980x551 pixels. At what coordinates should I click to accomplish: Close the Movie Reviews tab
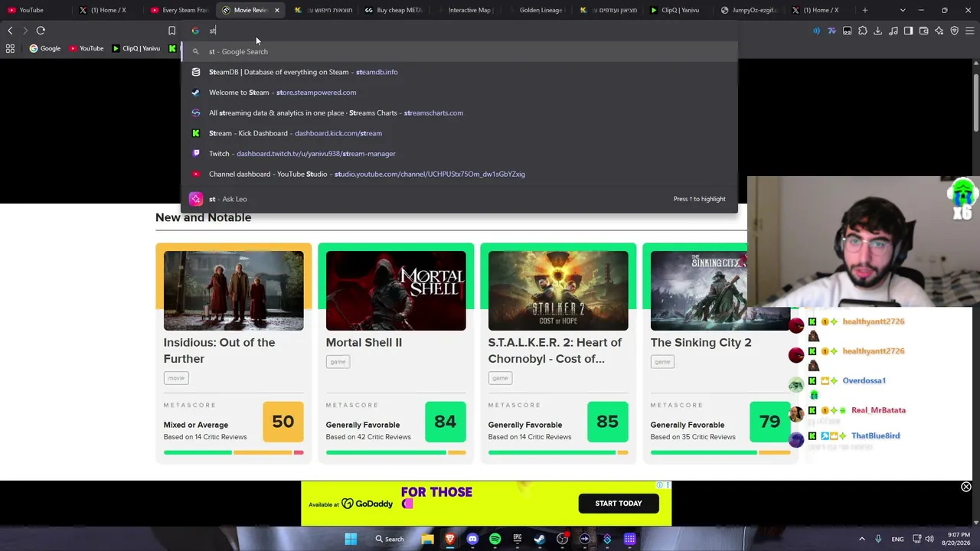tap(276, 10)
